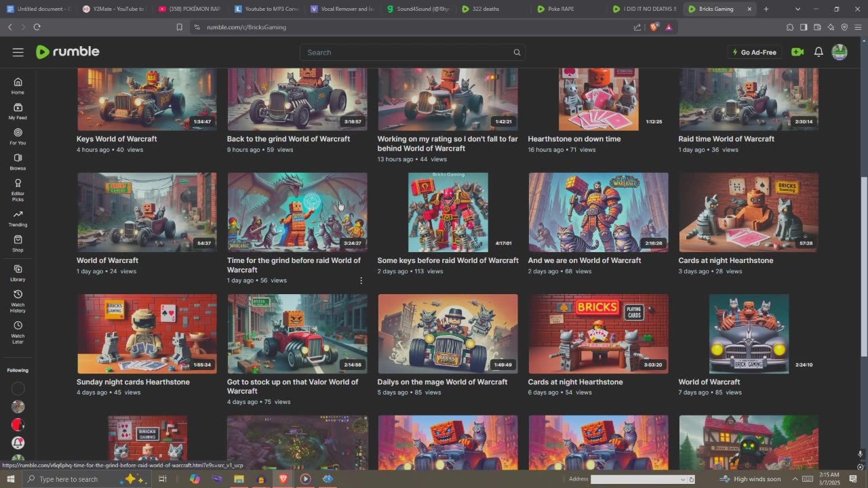Open the extensions puzzle icon
Viewport: 868px width, 488px height.
(x=790, y=27)
